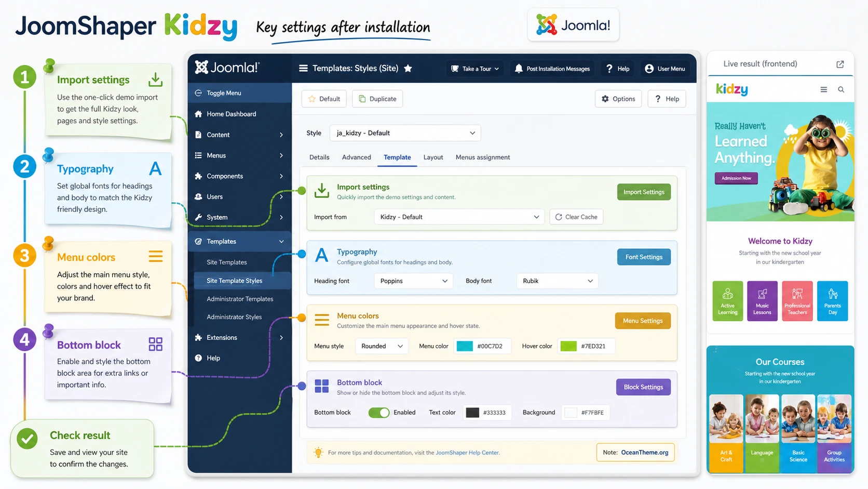The image size is (868, 489).
Task: Click the Admission Now button in the preview
Action: [736, 178]
